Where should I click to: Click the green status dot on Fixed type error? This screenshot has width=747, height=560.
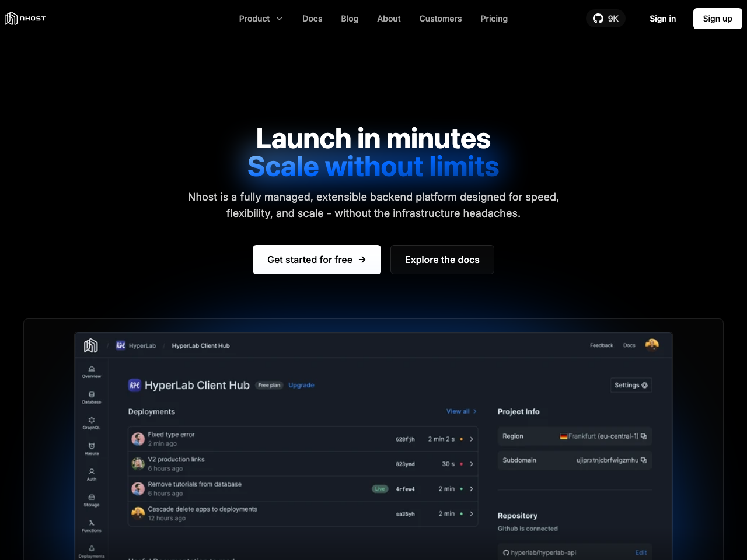point(461,439)
